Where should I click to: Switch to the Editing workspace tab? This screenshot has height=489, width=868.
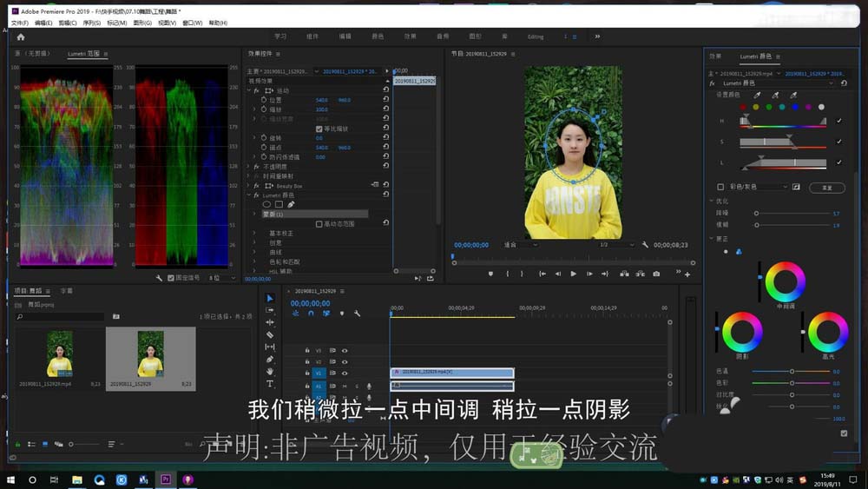[x=536, y=36]
